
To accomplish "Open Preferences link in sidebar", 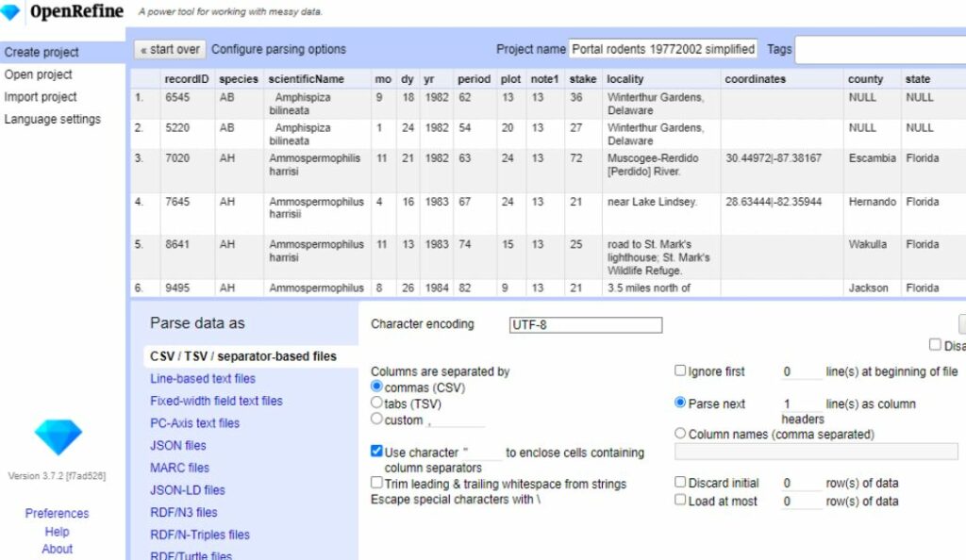I will coord(57,513).
